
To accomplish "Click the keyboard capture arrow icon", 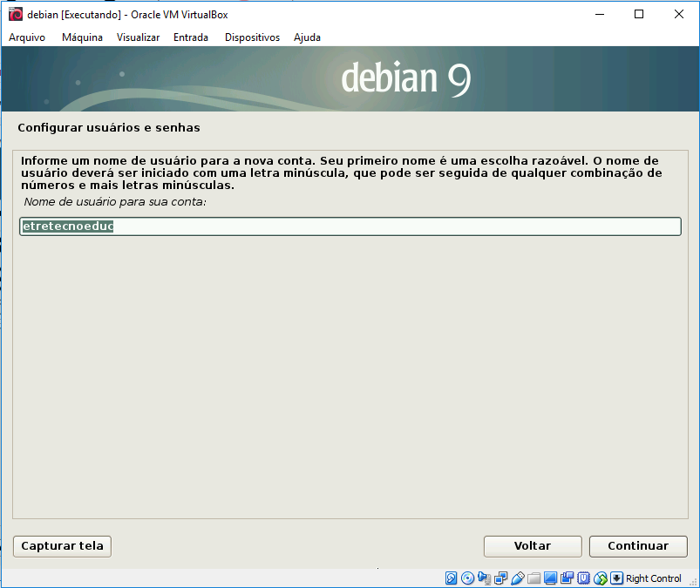I will pyautogui.click(x=616, y=578).
